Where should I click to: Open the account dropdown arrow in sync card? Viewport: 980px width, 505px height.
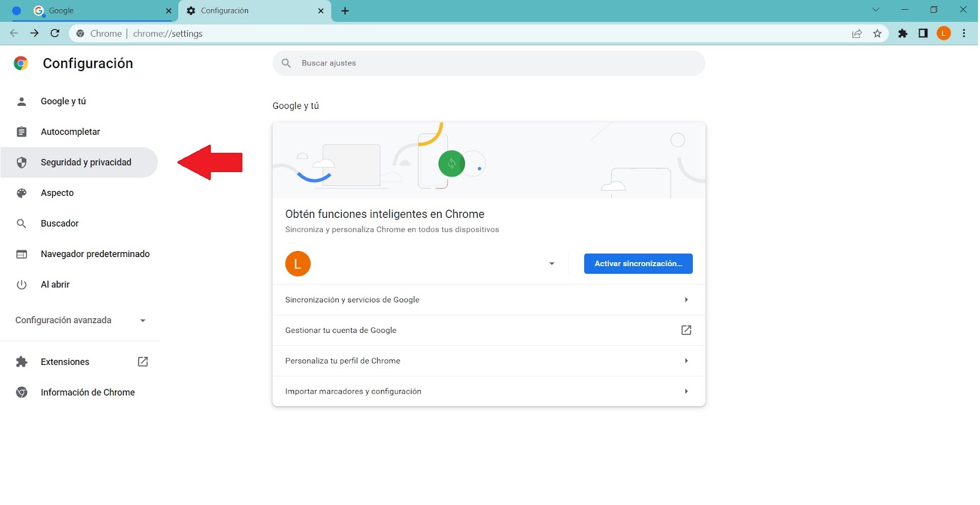pyautogui.click(x=552, y=264)
